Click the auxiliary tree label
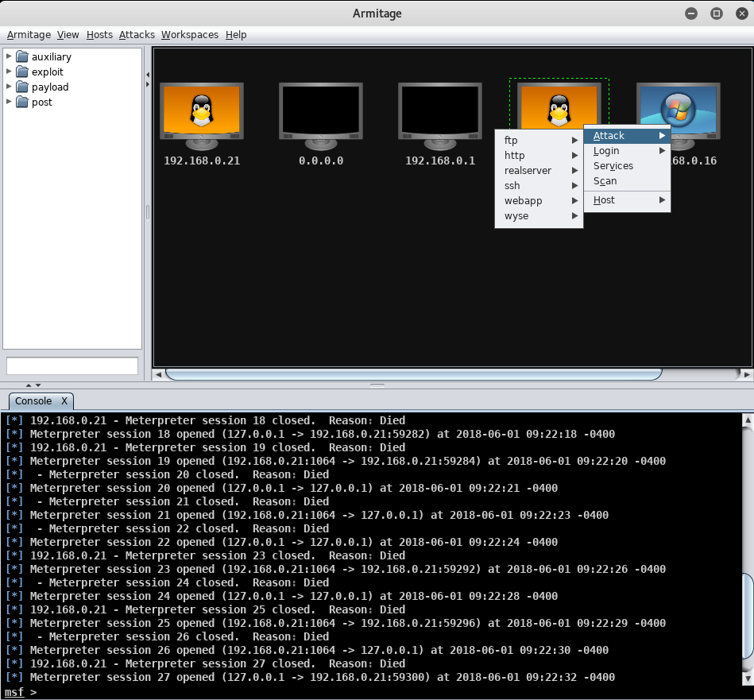The height and width of the screenshot is (700, 754). pos(52,56)
